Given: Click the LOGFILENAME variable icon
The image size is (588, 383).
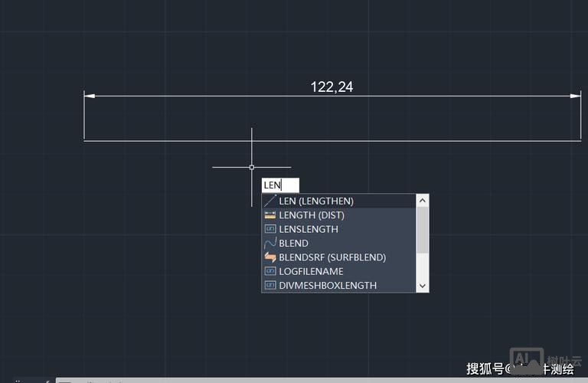Looking at the screenshot, I should click(x=270, y=271).
